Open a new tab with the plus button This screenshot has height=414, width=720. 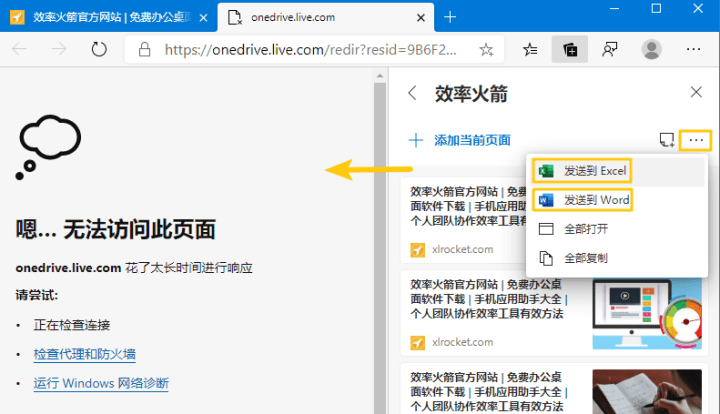click(450, 17)
